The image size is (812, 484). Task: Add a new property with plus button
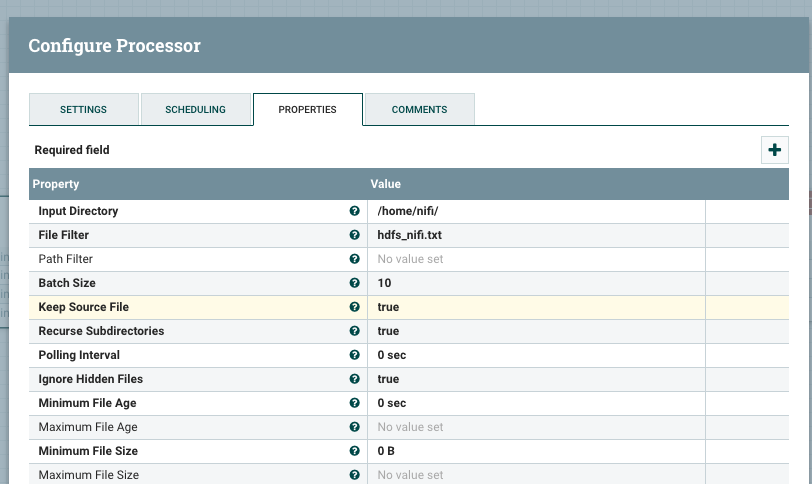(x=775, y=150)
